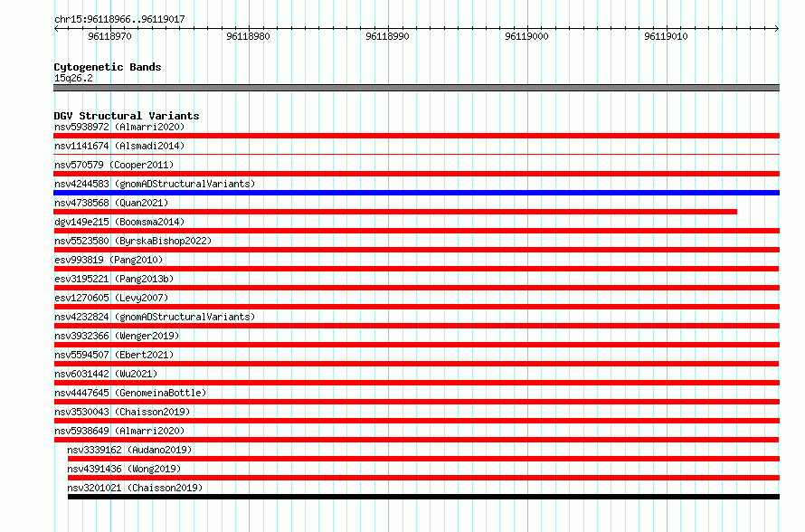The width and height of the screenshot is (805, 532).
Task: Open esv1270605 (Levy2007) variant label
Action: [111, 298]
